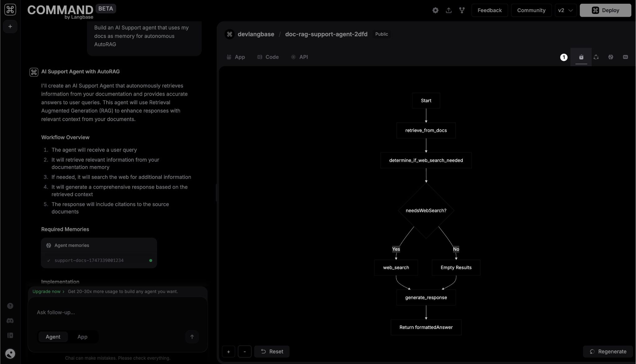
Task: Expand the v2 version dropdown
Action: pos(566,10)
